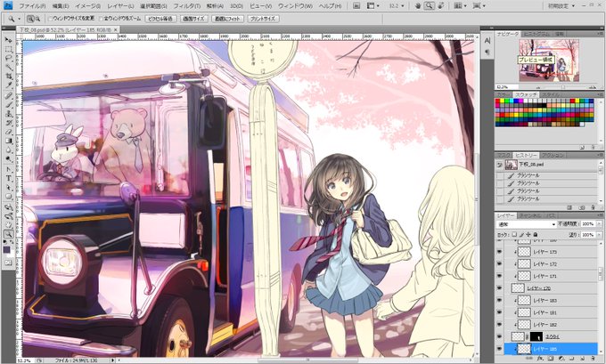Click the new snapshot camera icon in History
606x364 pixels.
tap(581, 207)
